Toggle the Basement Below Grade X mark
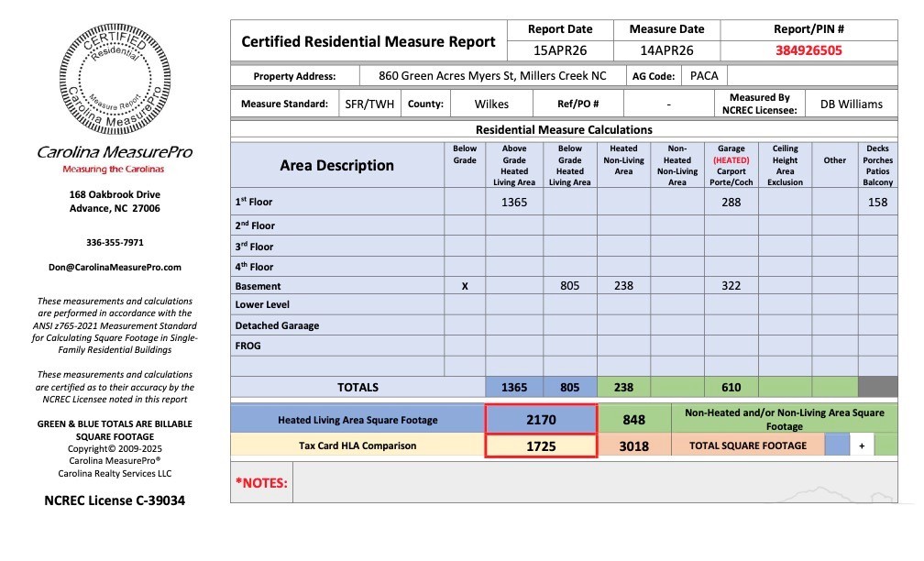The height and width of the screenshot is (561, 924). point(465,286)
